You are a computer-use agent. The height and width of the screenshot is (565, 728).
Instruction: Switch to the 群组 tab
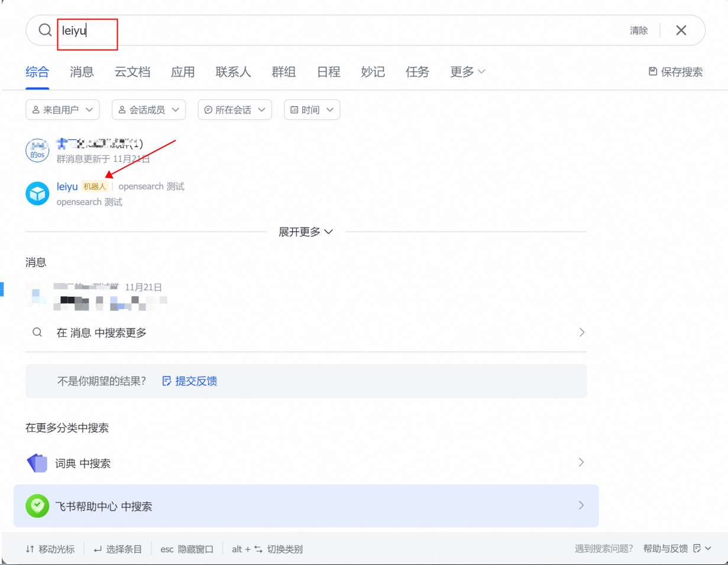coord(284,72)
